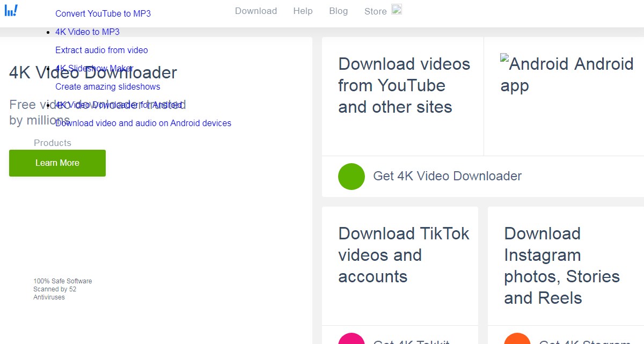This screenshot has width=644, height=344.
Task: Open the Download menu item
Action: 256,11
